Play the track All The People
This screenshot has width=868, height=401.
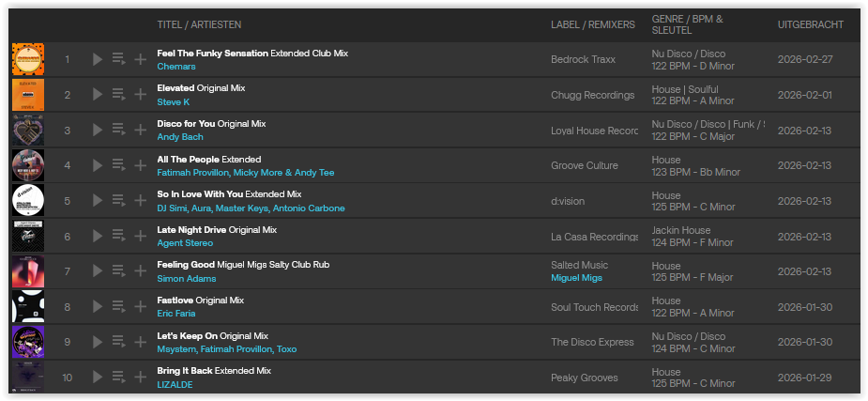(x=98, y=165)
